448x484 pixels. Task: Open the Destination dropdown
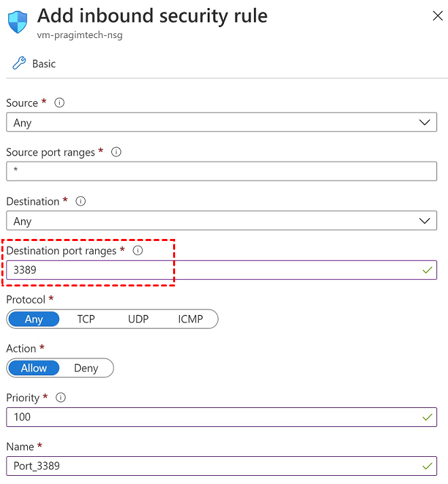coord(221,221)
